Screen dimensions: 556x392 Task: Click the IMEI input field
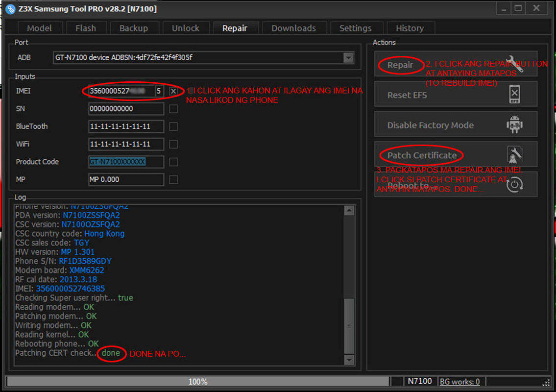pos(121,91)
